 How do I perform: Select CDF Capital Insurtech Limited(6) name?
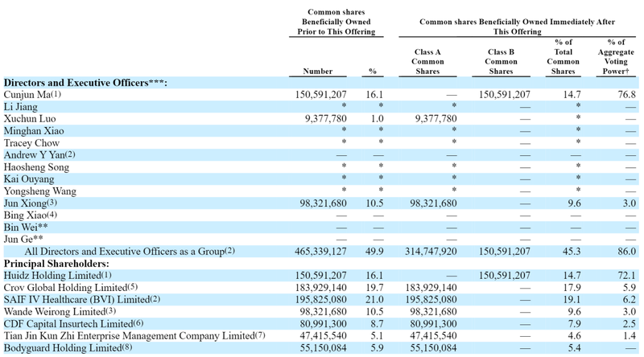click(x=73, y=324)
